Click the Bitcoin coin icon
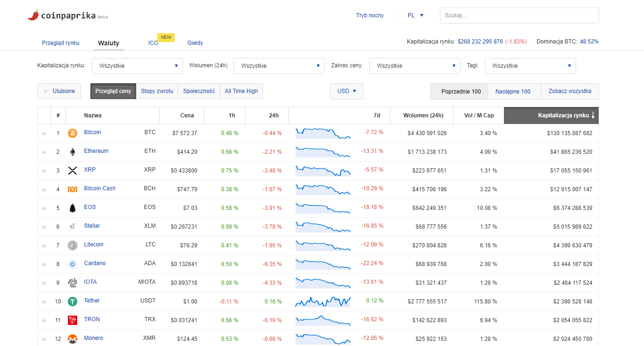This screenshot has width=644, height=346. pos(73,133)
